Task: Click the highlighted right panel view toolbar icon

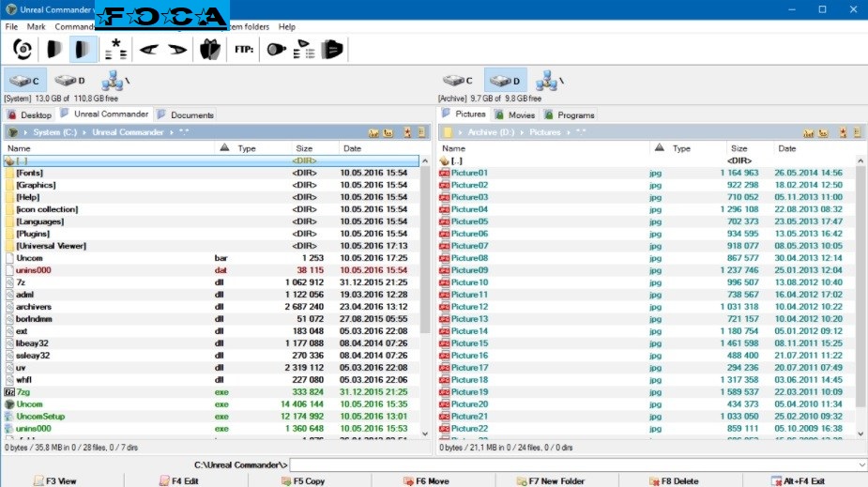Action: pos(83,49)
